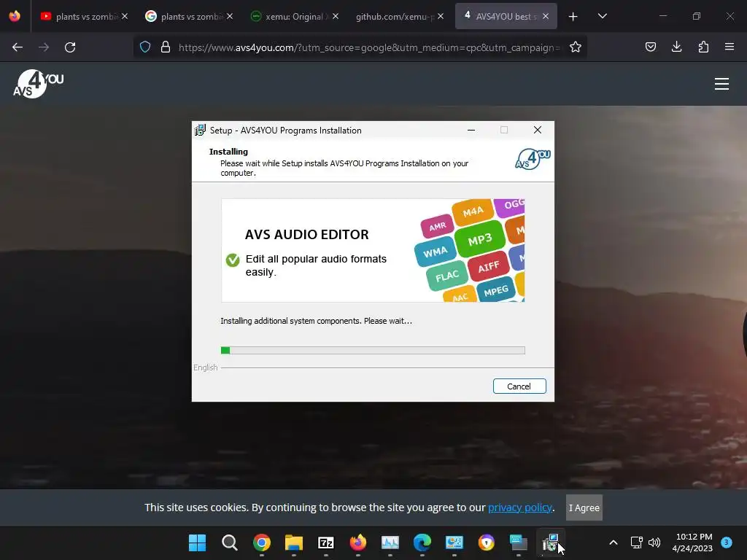Open the yellow shield app on taskbar
The width and height of the screenshot is (747, 560).
[487, 542]
